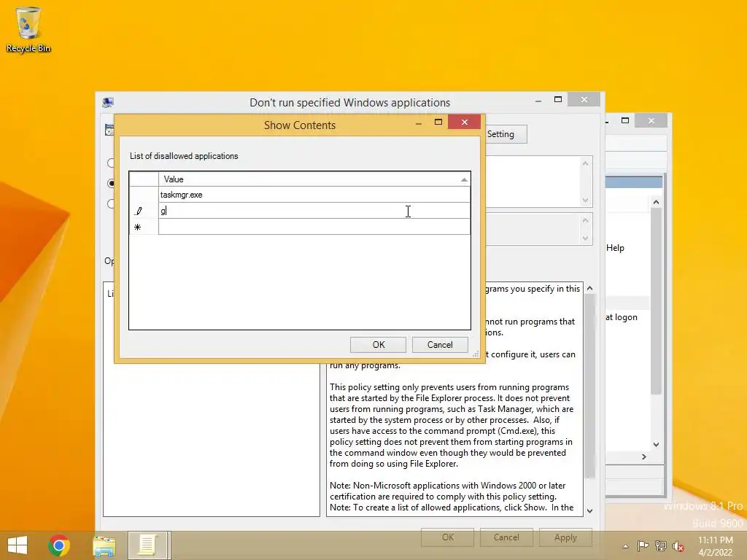This screenshot has width=747, height=560.
Task: Launch Google Chrome from the taskbar
Action: [x=58, y=545]
